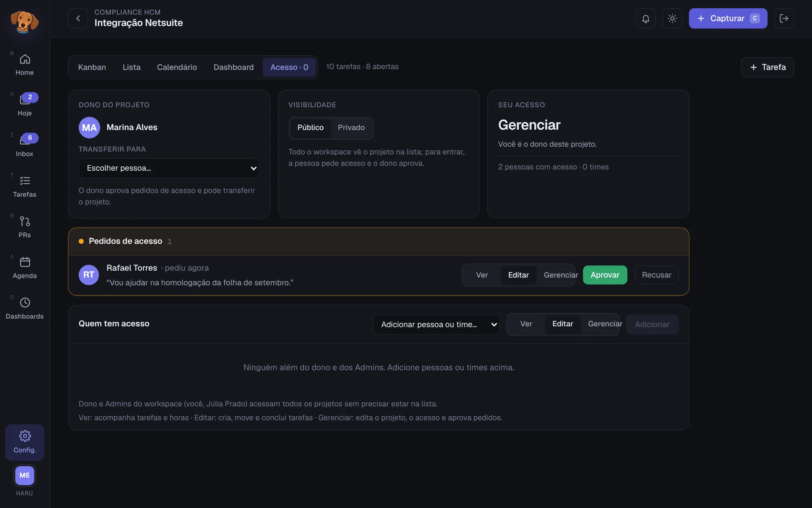Open Home in the sidebar
This screenshot has height=508, width=812.
(x=25, y=65)
